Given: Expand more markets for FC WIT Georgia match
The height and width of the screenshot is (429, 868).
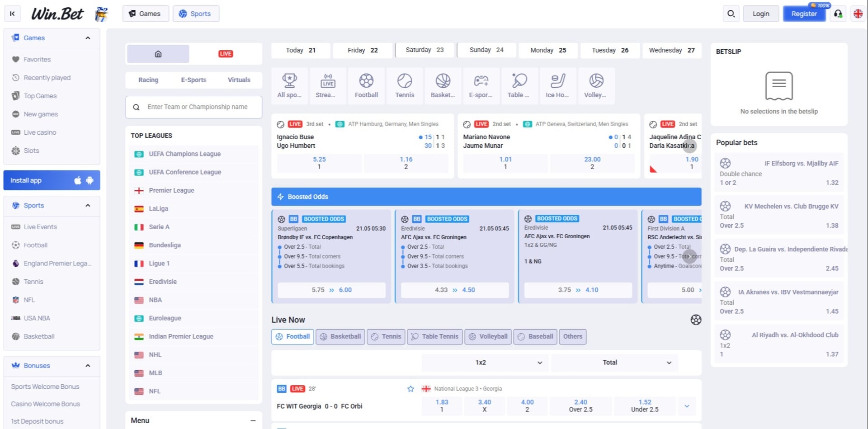Looking at the screenshot, I should (x=687, y=406).
